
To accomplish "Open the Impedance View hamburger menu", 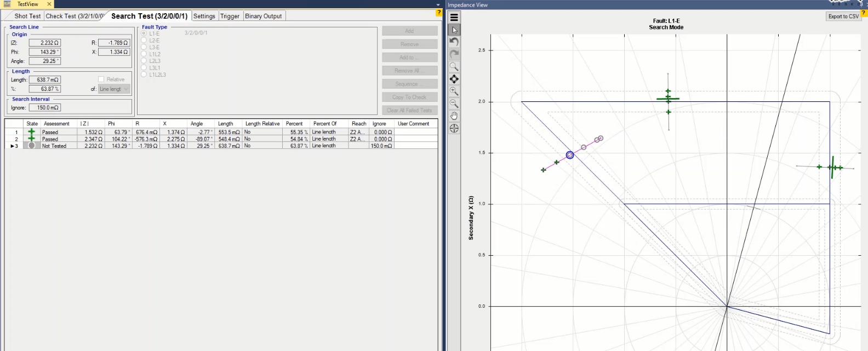I will click(x=454, y=18).
